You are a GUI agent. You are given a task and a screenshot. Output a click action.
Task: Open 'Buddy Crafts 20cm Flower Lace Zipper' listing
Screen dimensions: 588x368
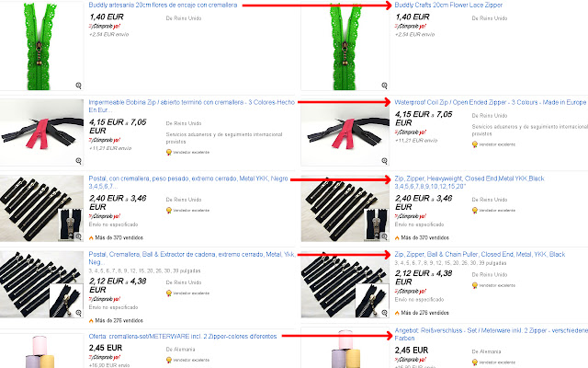448,5
